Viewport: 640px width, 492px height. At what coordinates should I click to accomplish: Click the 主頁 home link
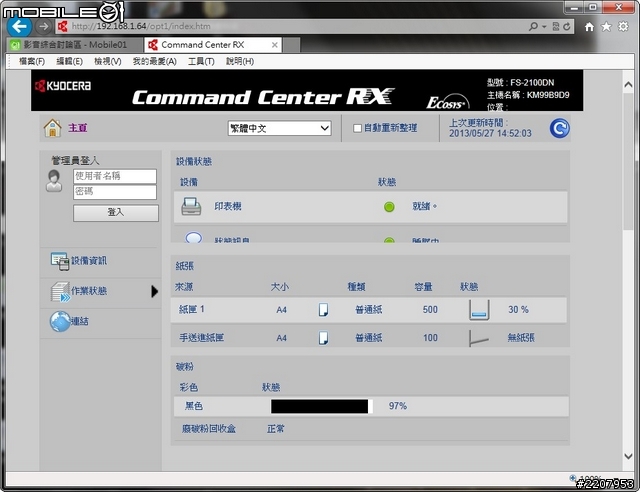pyautogui.click(x=78, y=128)
